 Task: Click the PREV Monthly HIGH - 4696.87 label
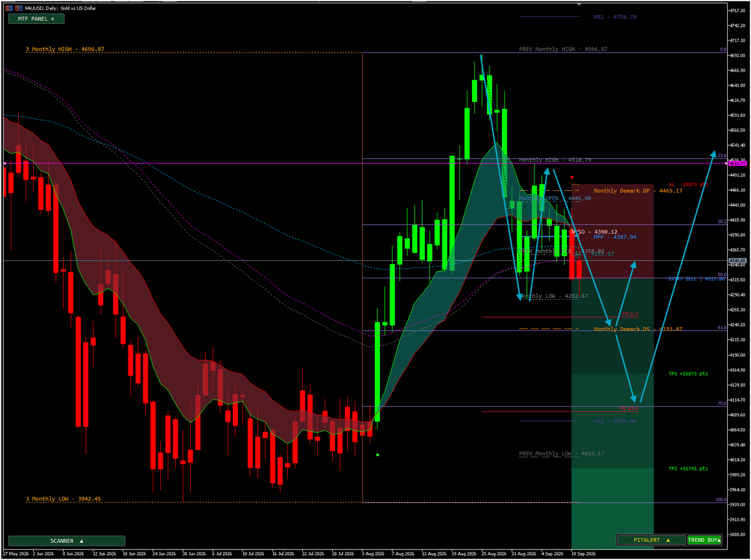(x=563, y=49)
